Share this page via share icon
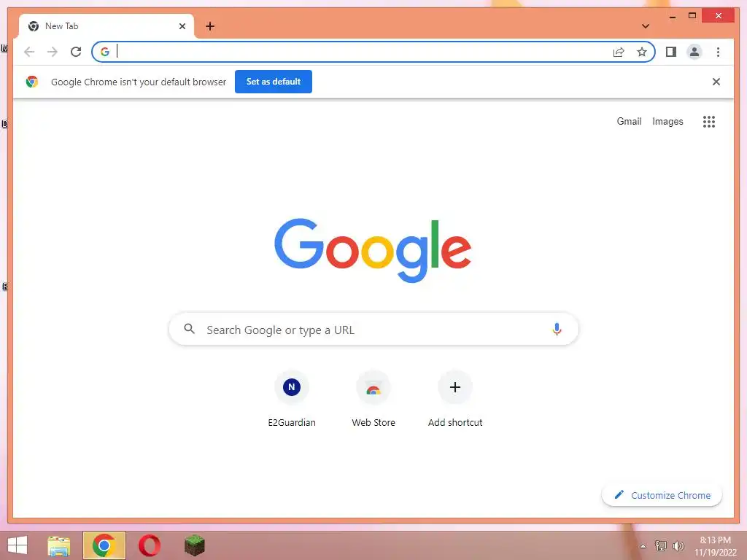 619,52
